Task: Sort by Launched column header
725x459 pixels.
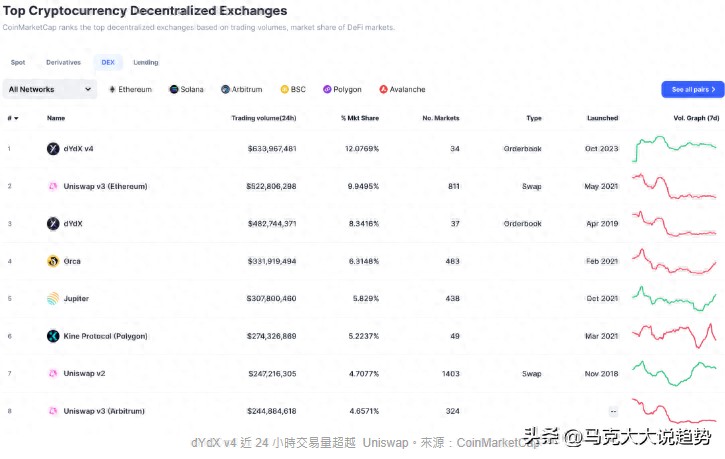Action: [602, 118]
